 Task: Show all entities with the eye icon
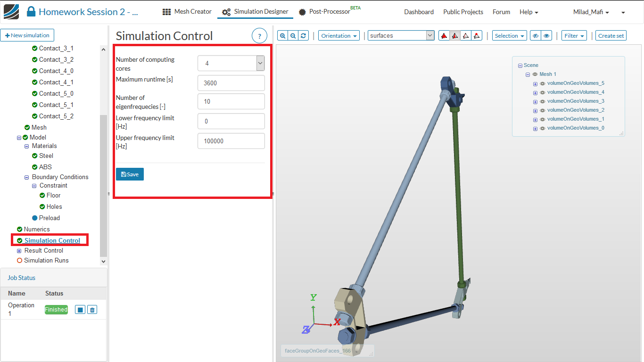click(x=546, y=36)
